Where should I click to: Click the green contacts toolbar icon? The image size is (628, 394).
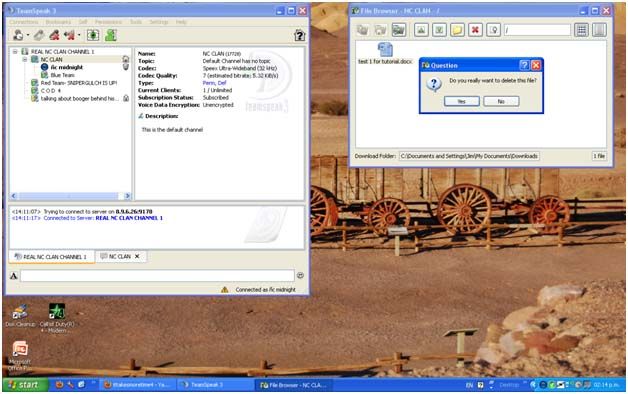(x=111, y=35)
